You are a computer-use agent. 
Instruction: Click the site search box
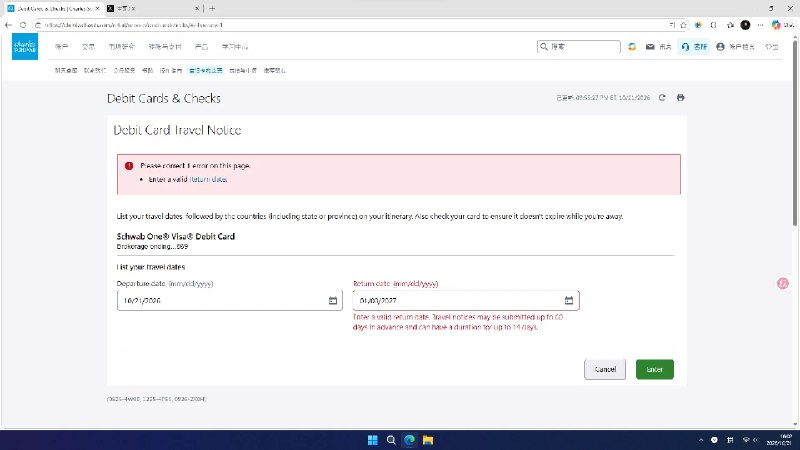click(579, 46)
